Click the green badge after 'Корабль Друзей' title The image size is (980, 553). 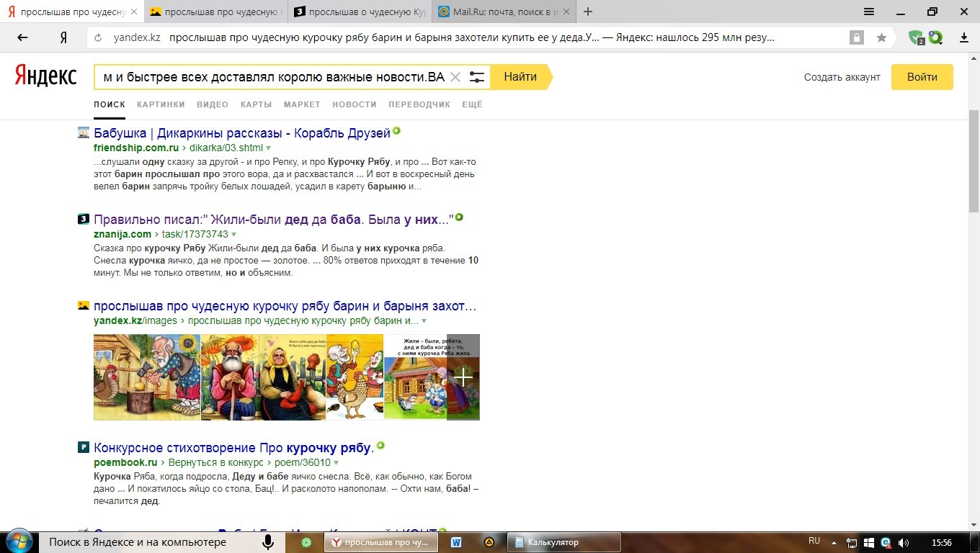[396, 131]
